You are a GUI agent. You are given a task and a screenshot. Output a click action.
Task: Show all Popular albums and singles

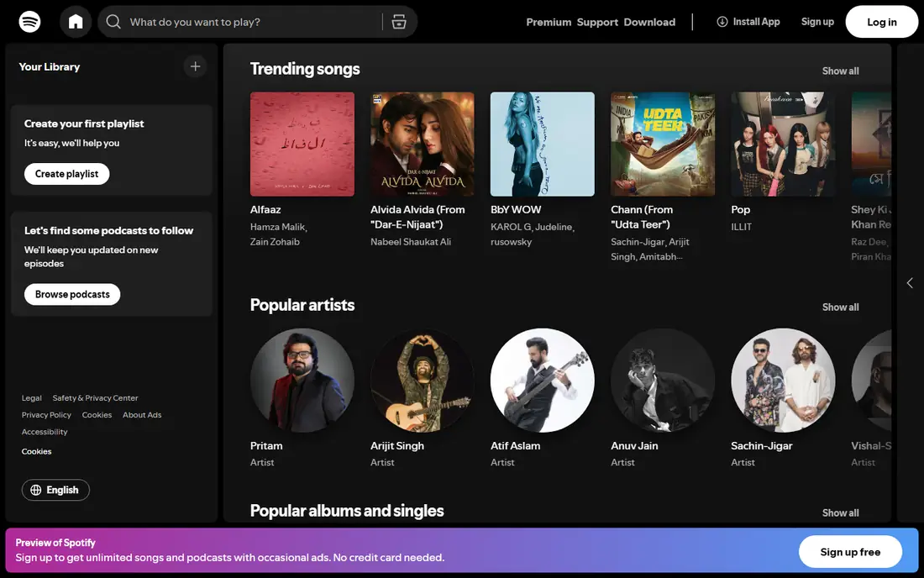pos(840,512)
